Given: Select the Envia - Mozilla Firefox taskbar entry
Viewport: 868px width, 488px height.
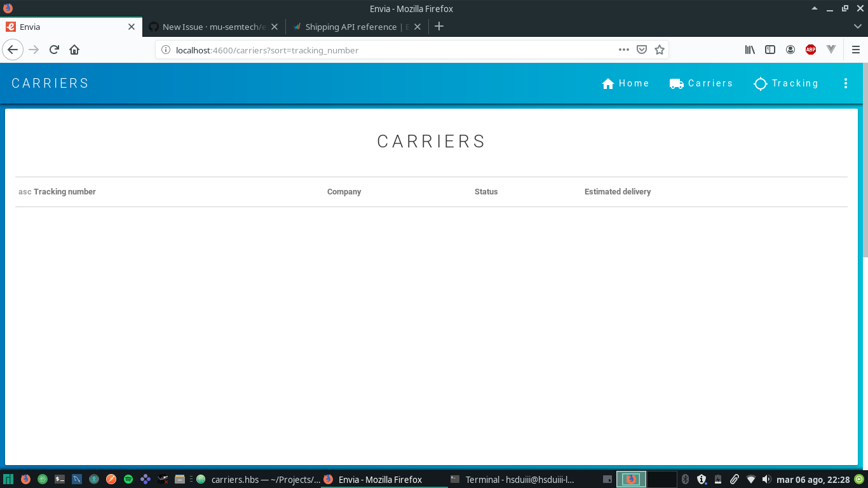Looking at the screenshot, I should coord(384,480).
